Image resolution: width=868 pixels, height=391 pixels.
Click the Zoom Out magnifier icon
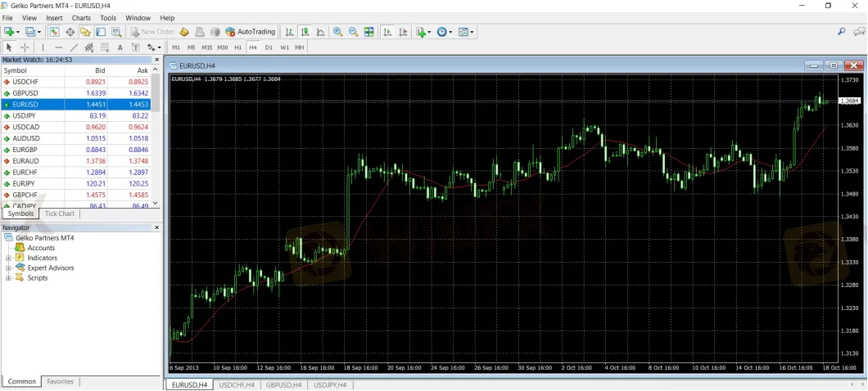pos(353,32)
